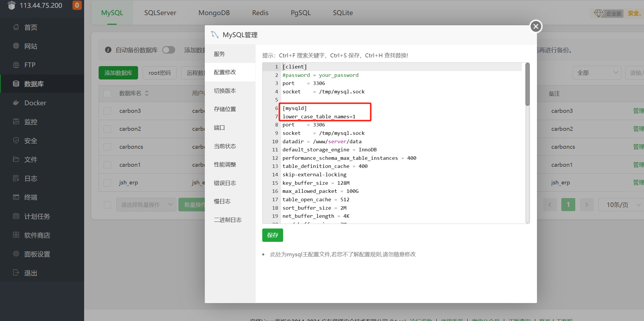Open the 全部 filter dropdown
644x321 pixels.
597,73
